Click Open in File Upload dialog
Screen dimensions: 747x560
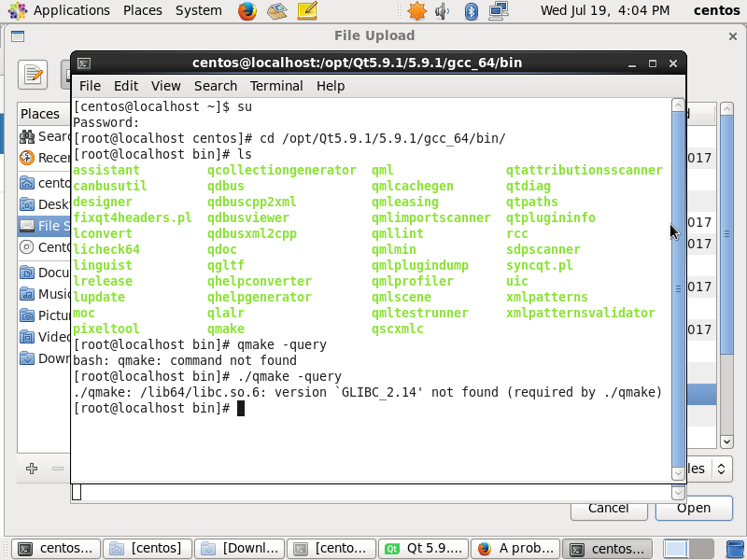pos(694,509)
